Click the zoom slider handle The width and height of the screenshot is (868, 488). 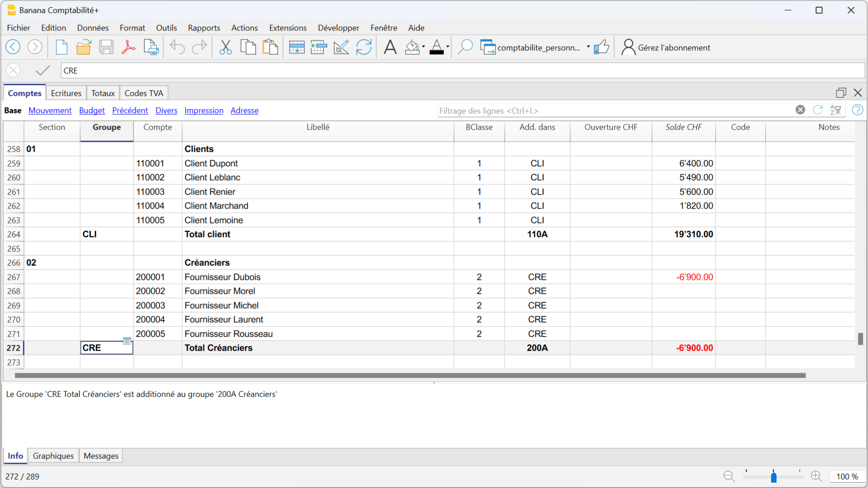[x=773, y=477]
